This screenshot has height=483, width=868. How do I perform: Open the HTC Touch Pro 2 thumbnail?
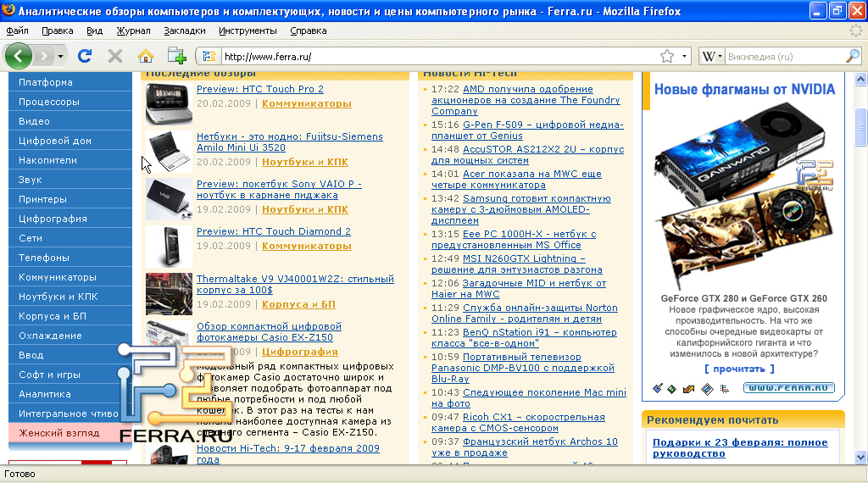point(169,103)
